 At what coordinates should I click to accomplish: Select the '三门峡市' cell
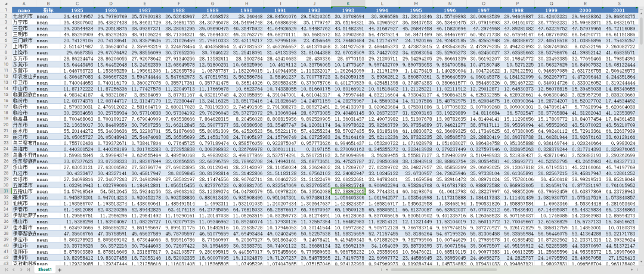click(24, 39)
